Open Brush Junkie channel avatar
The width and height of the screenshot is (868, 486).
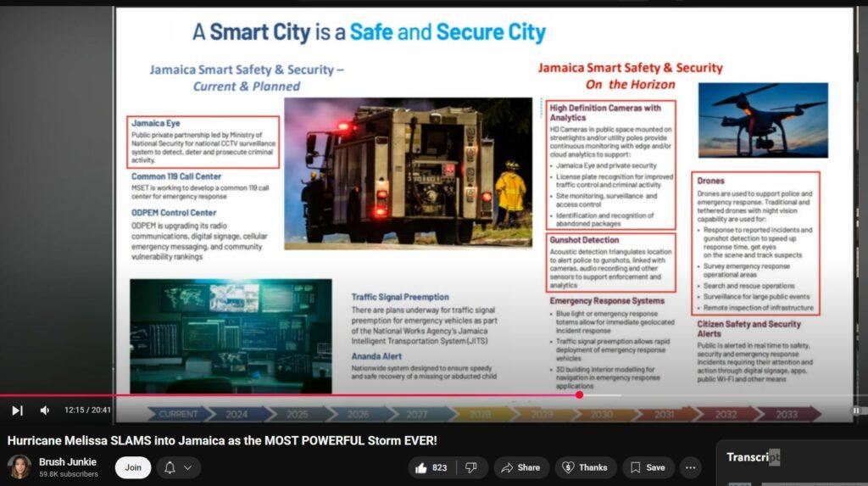19,467
